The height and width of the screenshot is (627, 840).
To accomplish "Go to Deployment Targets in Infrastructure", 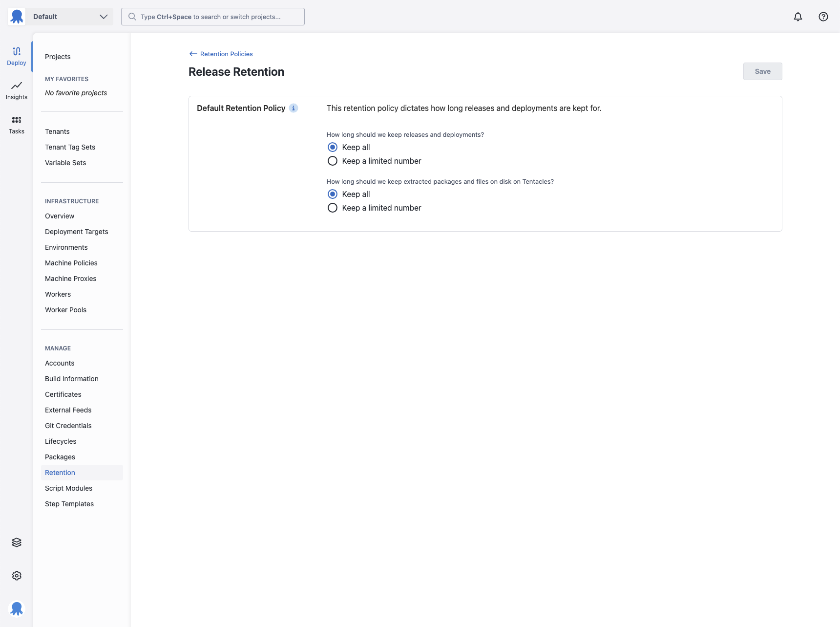I will pos(77,232).
